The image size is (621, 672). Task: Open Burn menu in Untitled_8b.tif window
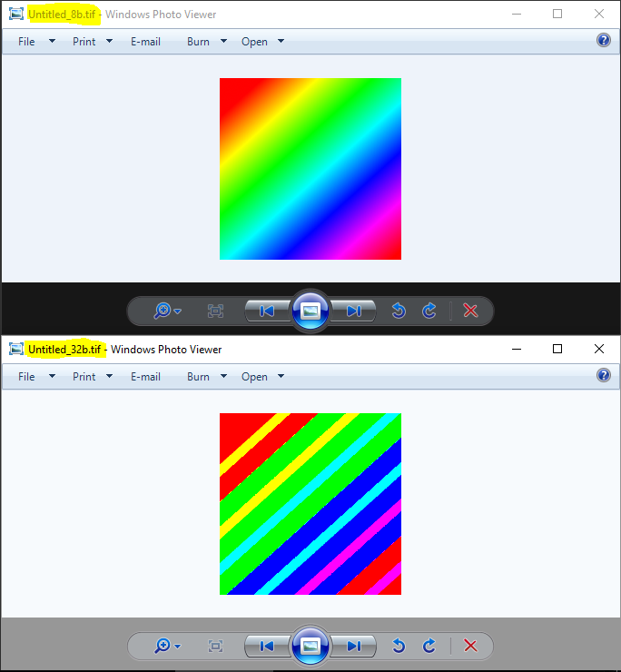pos(199,42)
